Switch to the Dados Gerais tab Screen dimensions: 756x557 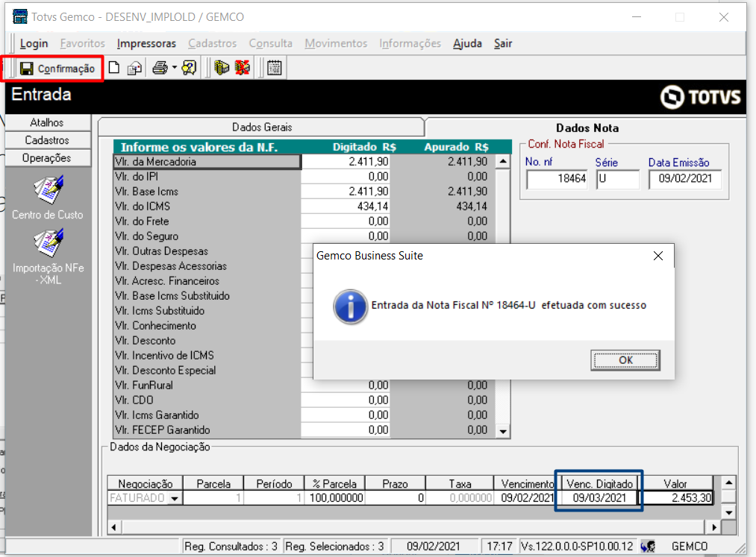[x=262, y=128]
